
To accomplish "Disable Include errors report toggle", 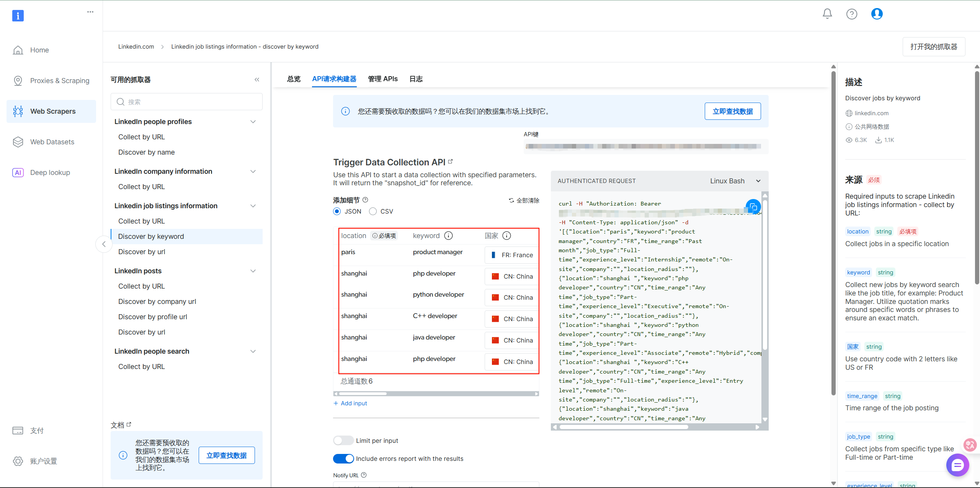I will pos(343,459).
